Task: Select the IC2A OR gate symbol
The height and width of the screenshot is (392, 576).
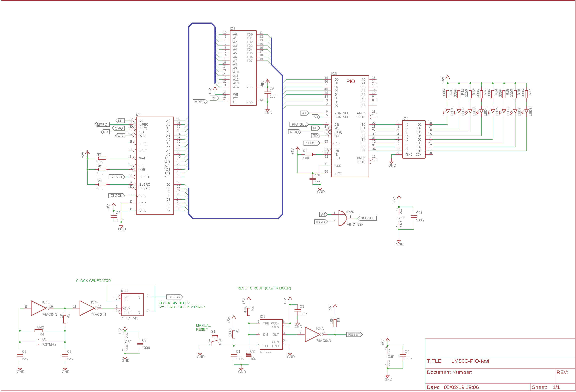Action: click(x=342, y=218)
